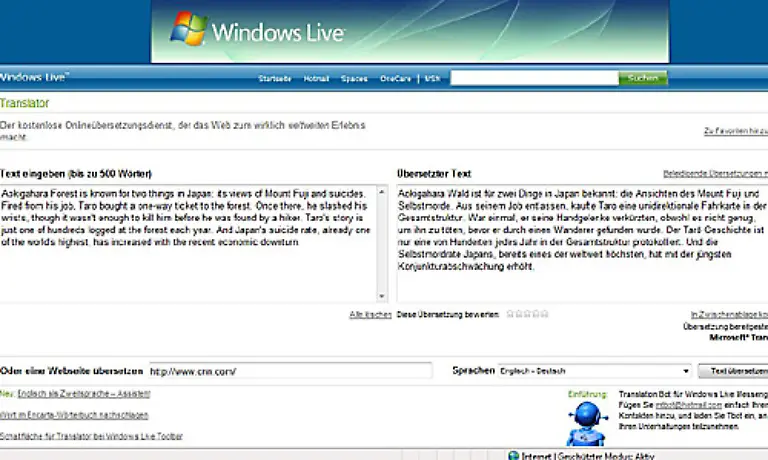This screenshot has height=460, width=768.
Task: Click In Zwischenablage kopieren link
Action: pyautogui.click(x=729, y=315)
